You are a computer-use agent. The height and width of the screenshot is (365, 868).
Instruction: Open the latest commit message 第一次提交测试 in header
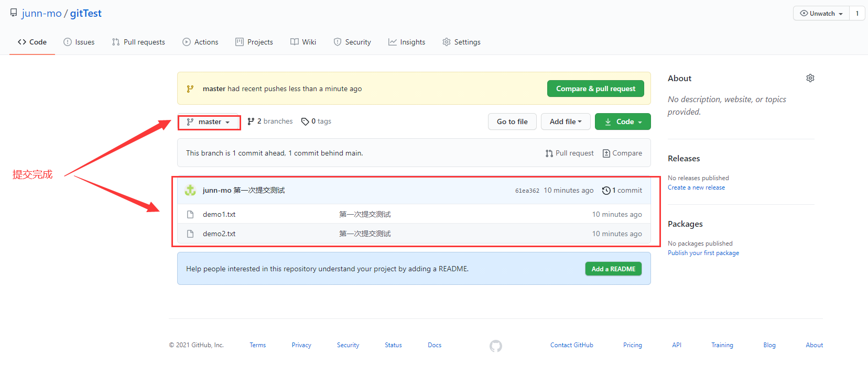[x=259, y=190]
